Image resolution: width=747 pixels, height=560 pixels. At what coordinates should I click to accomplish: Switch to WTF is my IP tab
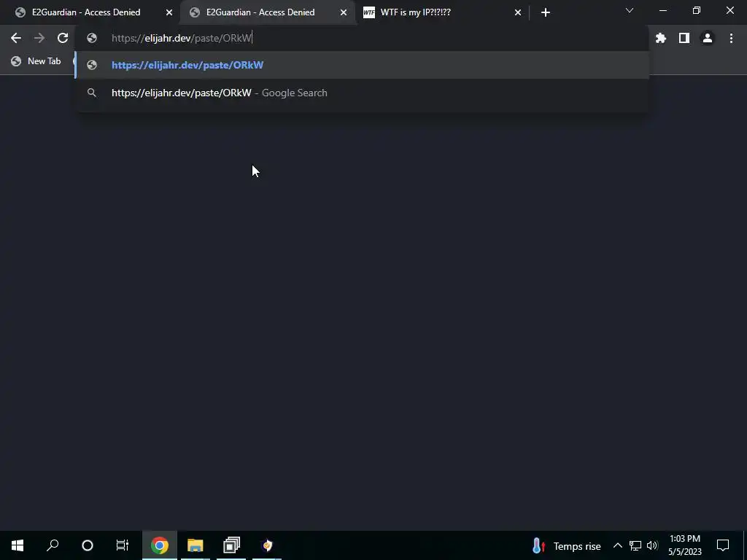pos(415,12)
